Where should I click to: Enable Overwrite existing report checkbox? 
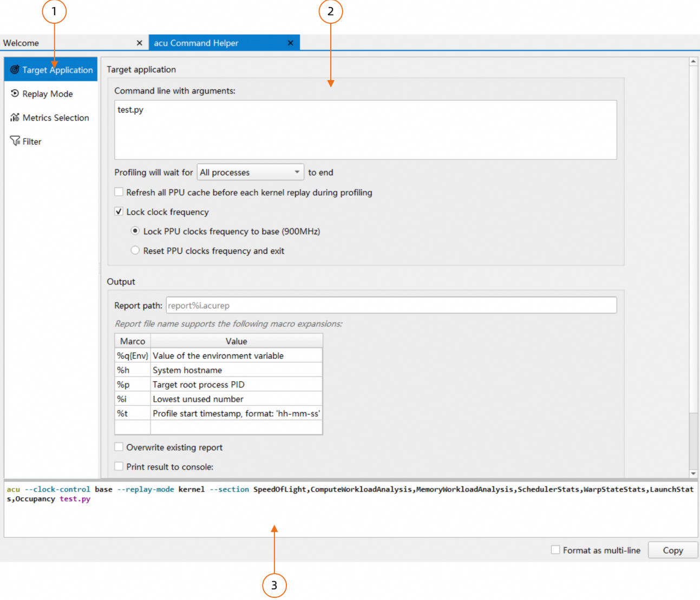(x=119, y=447)
